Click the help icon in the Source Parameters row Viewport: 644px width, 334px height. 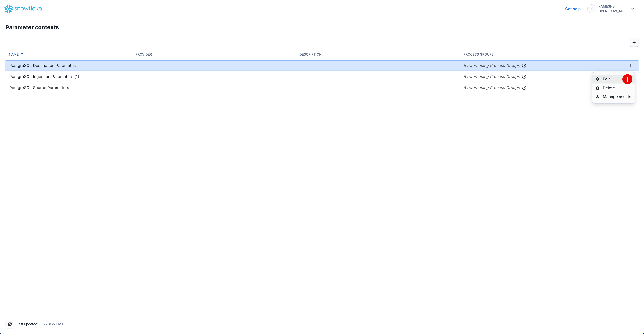[x=524, y=88]
